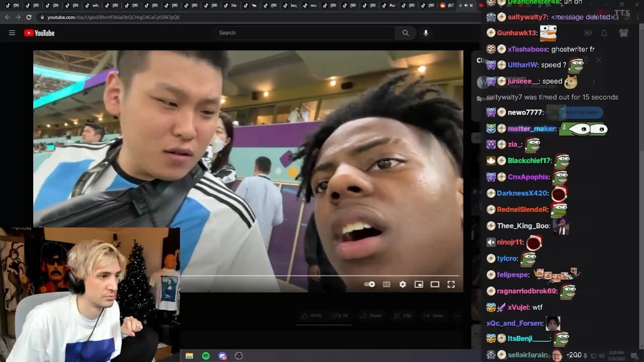Viewport: 644px width, 362px height.
Task: Go to the YouTube home logo
Action: point(39,33)
